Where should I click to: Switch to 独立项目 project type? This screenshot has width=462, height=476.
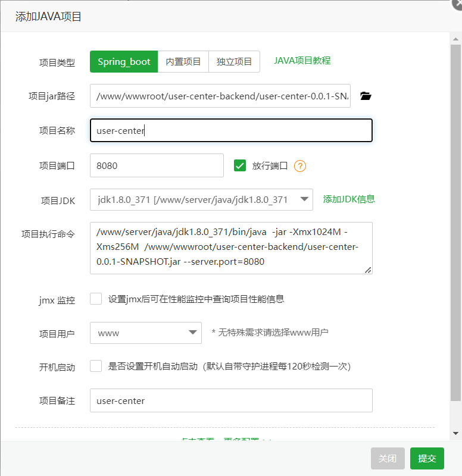pyautogui.click(x=234, y=62)
